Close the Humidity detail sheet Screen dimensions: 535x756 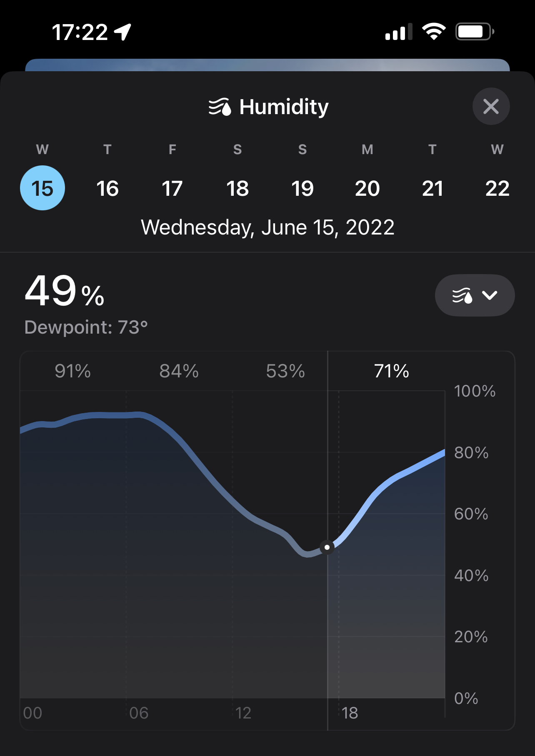point(491,106)
